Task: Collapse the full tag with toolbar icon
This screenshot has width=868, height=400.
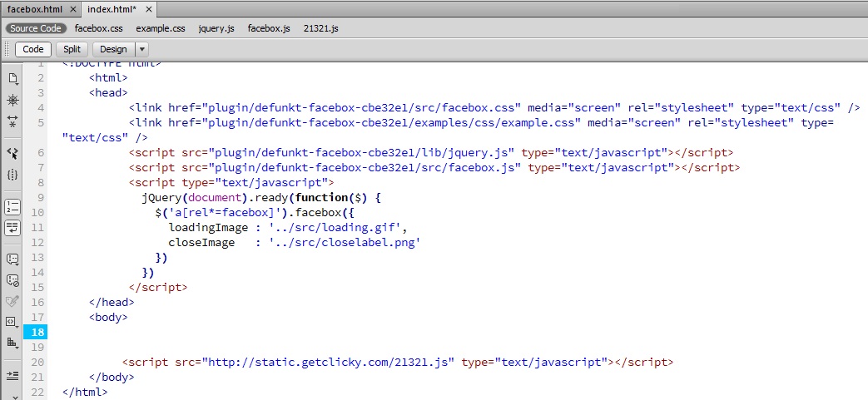Action: click(x=12, y=121)
